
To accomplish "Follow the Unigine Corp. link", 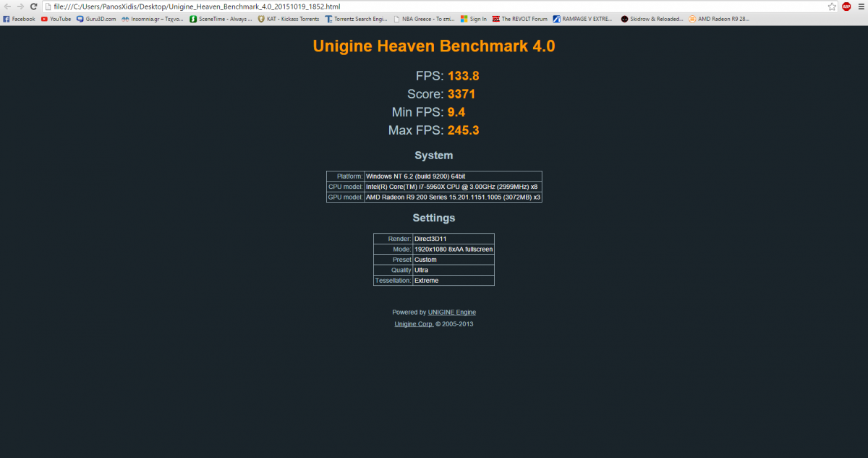I will [x=414, y=324].
